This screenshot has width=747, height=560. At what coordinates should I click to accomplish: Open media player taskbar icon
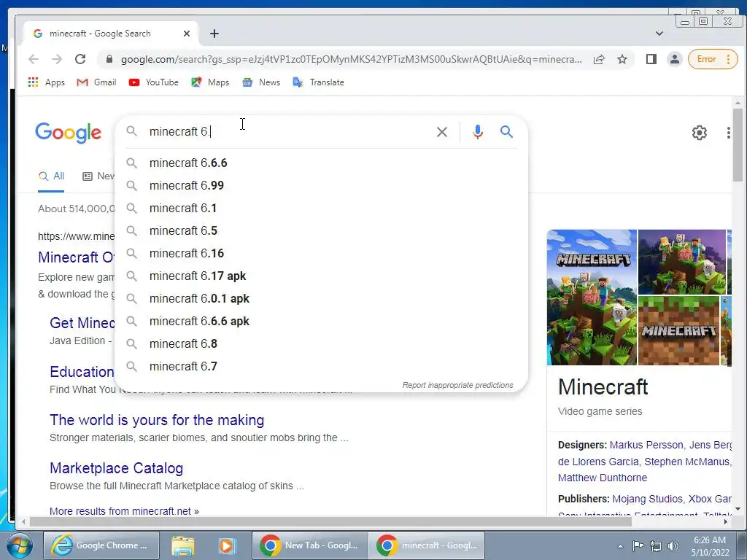[x=227, y=545]
